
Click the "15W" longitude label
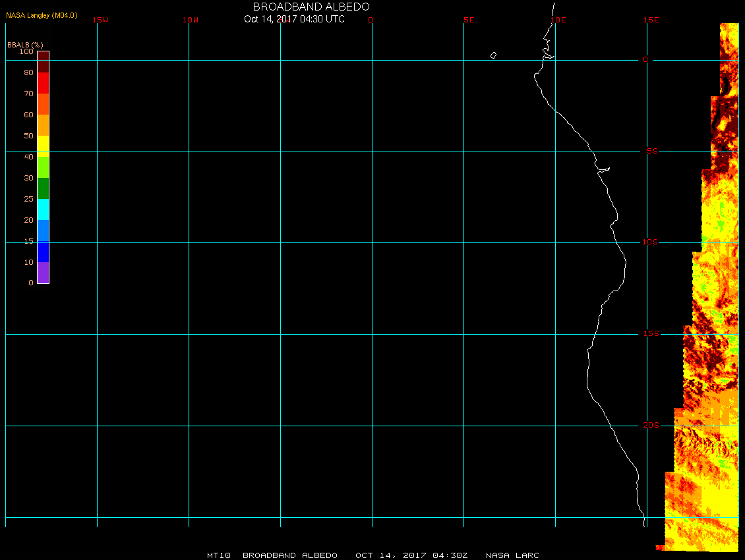click(x=100, y=20)
